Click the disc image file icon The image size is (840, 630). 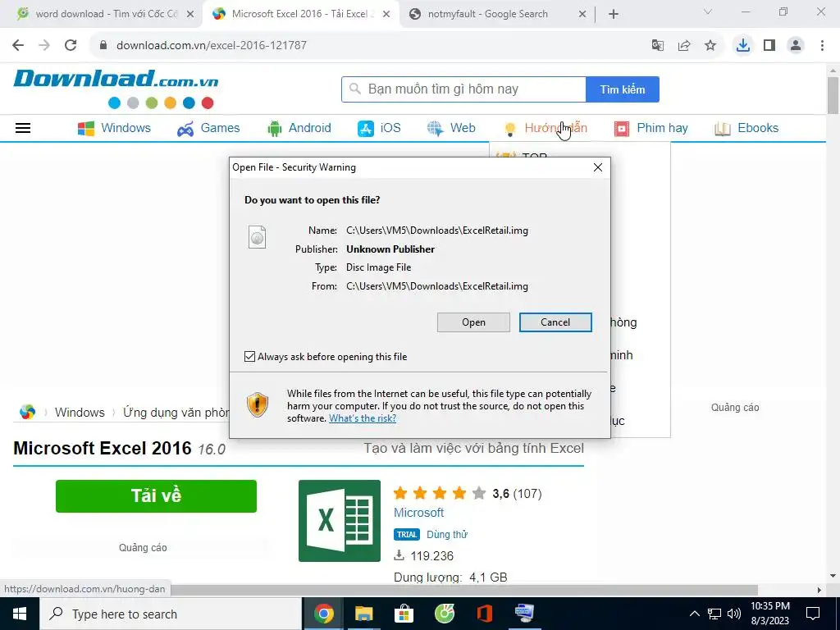pyautogui.click(x=257, y=237)
